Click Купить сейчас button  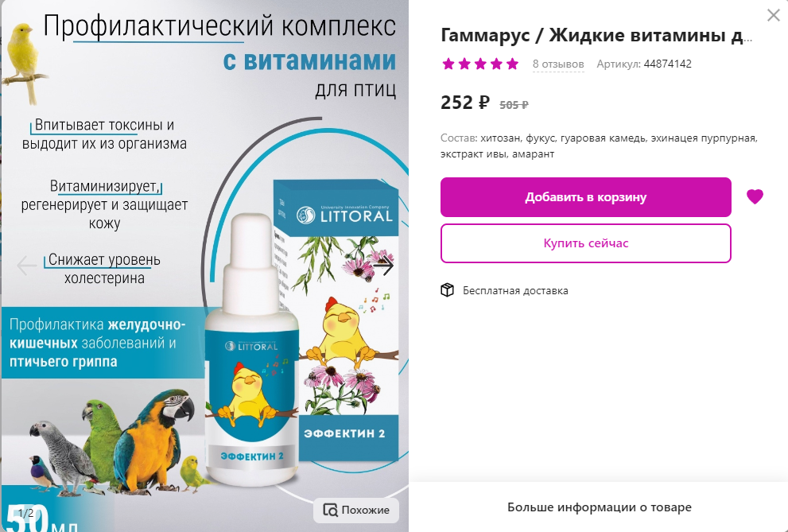[586, 243]
